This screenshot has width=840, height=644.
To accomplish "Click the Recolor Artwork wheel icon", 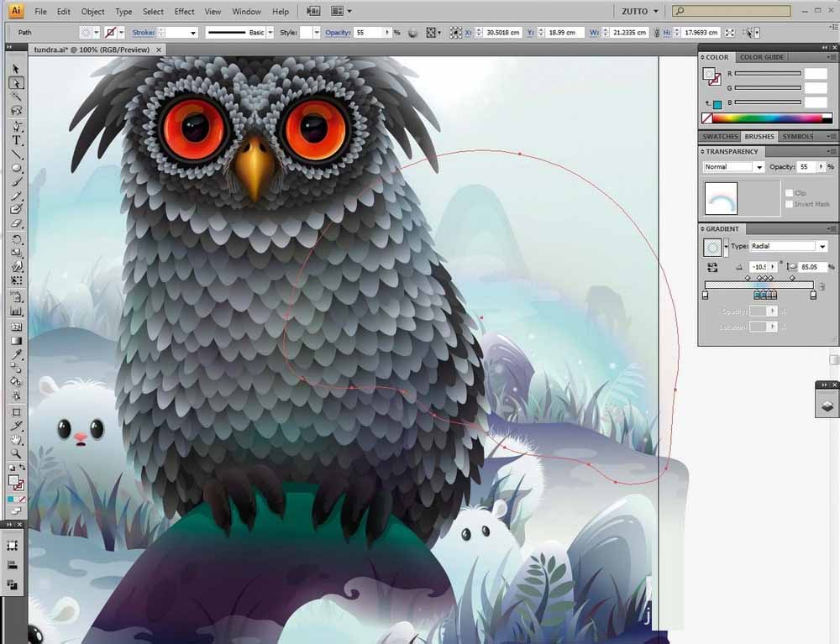I will tap(412, 33).
